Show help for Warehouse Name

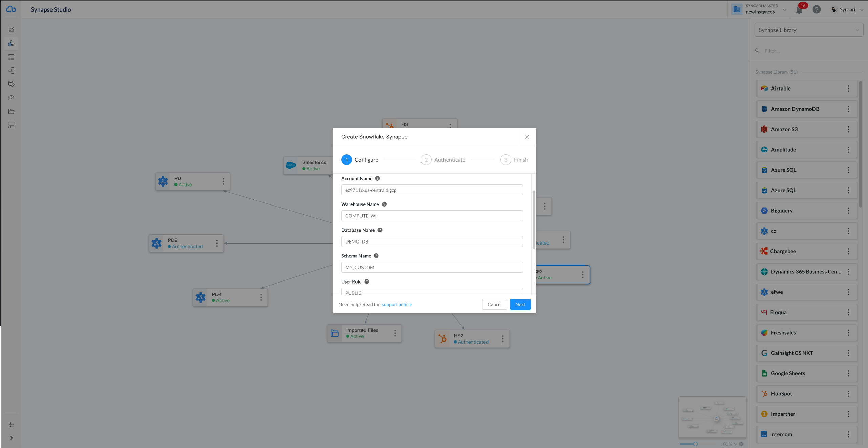click(x=384, y=204)
